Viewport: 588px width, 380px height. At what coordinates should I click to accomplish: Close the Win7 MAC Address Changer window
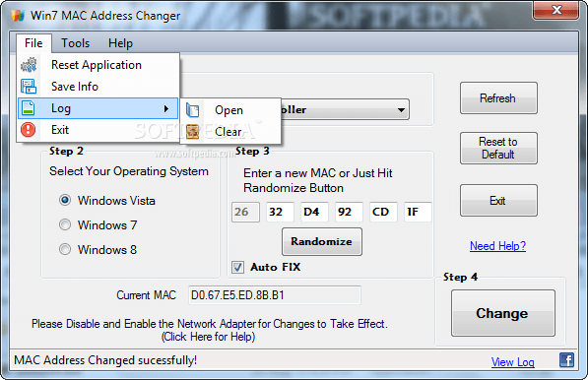point(556,10)
